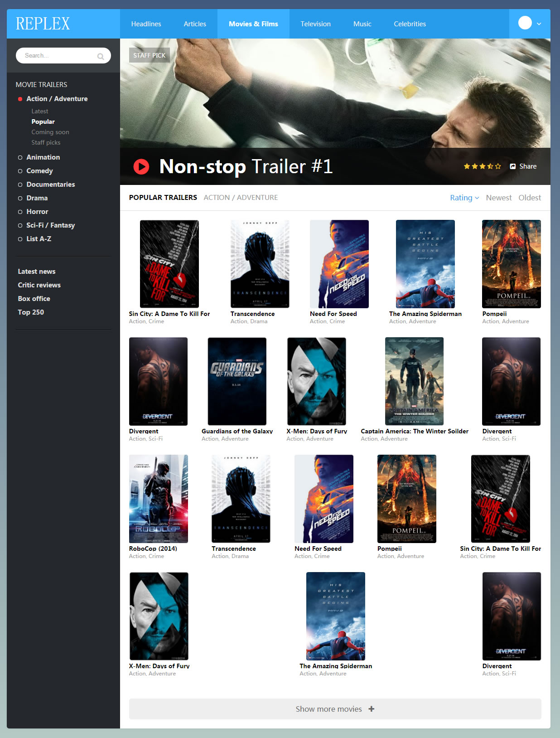Click the REPLEX logo
560x738 pixels.
coord(43,24)
